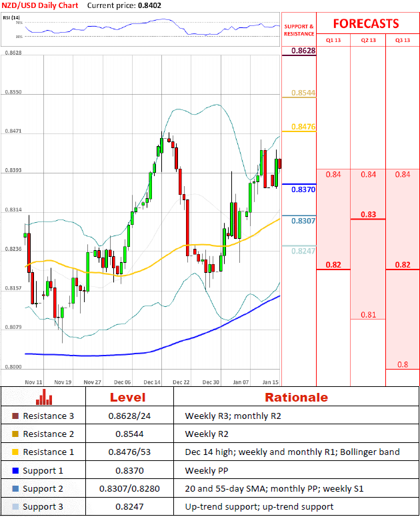Viewport: 420px width, 517px height.
Task: Click the red bar chart icon in table header
Action: [x=44, y=397]
